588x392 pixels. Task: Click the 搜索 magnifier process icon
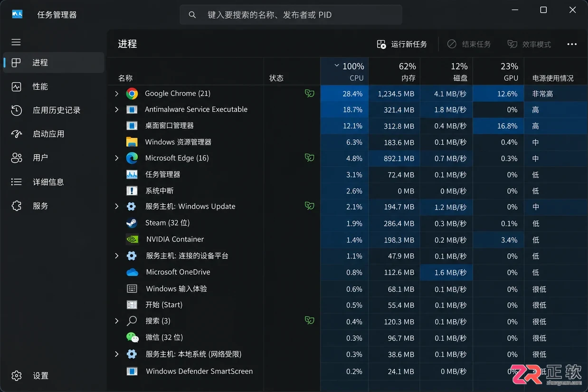click(x=132, y=321)
